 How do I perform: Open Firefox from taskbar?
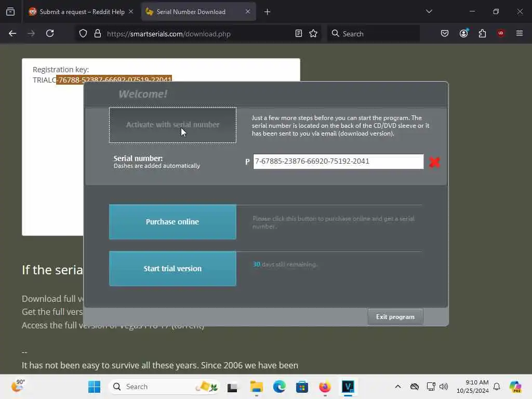click(325, 387)
